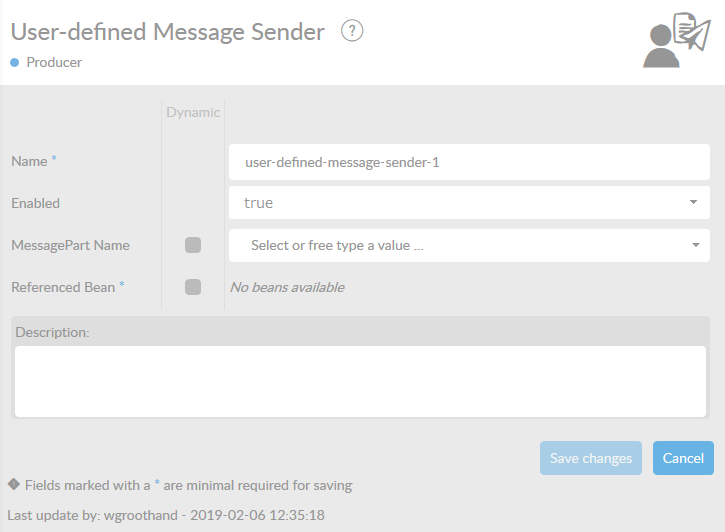Click the Save changes button
This screenshot has height=532, width=725.
point(591,458)
